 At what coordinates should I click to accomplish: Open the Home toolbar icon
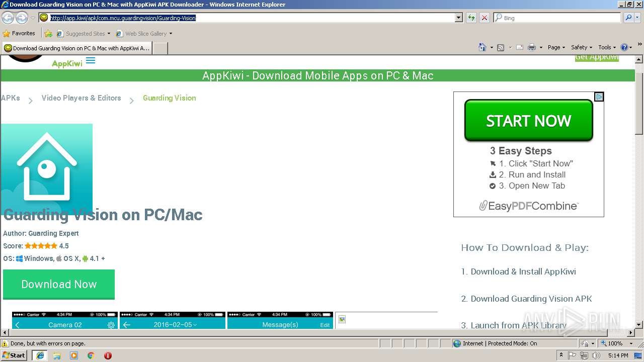(x=482, y=47)
